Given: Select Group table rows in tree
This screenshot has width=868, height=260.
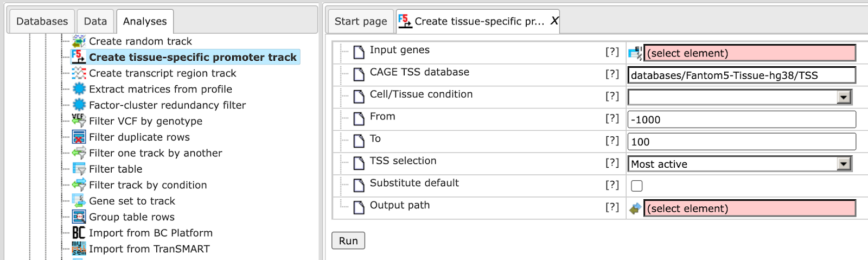Looking at the screenshot, I should [x=132, y=217].
